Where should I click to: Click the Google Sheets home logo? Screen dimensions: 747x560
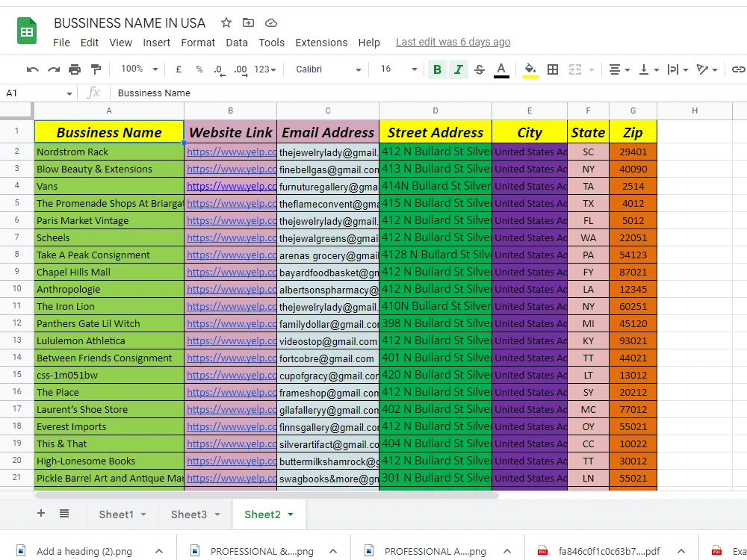coord(27,31)
